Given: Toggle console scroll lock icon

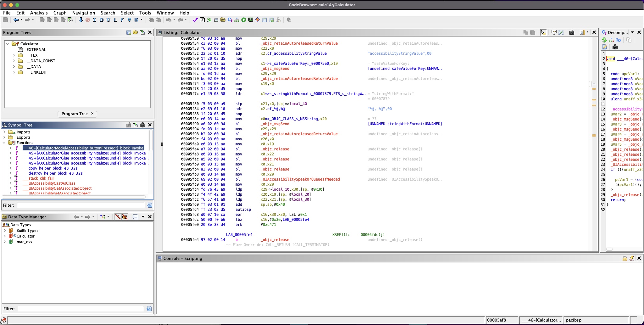Looking at the screenshot, I should point(625,258).
